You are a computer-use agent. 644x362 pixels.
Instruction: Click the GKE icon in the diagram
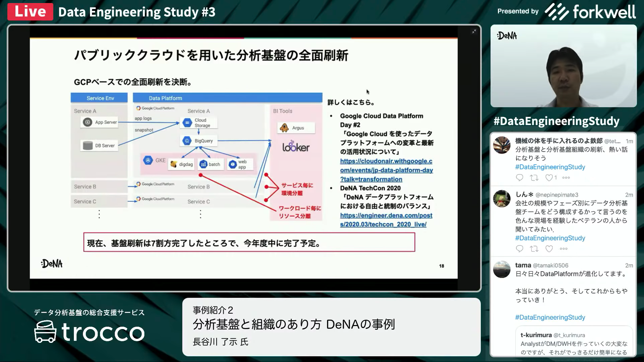[x=148, y=160]
